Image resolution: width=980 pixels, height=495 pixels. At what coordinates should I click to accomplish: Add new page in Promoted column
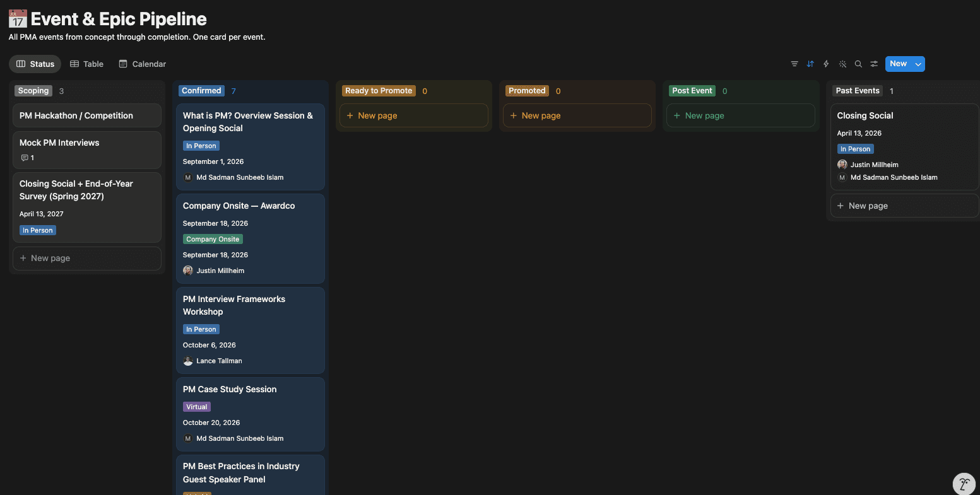[577, 115]
